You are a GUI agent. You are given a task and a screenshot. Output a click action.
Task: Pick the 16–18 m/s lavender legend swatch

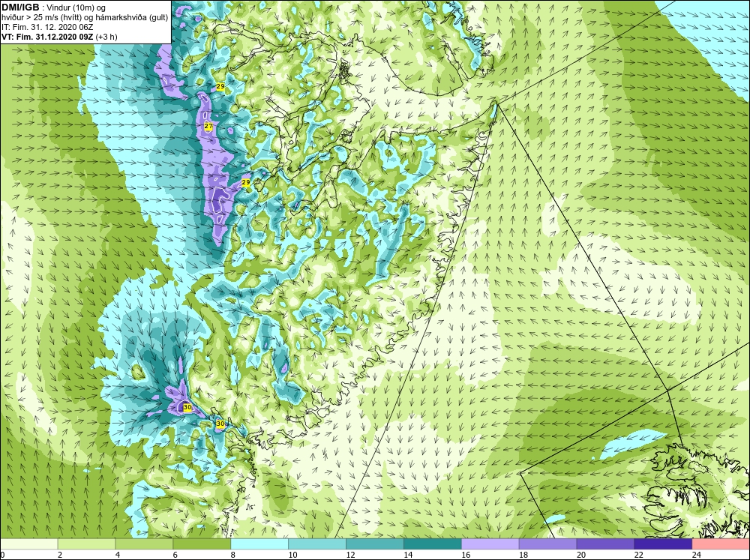(490, 544)
